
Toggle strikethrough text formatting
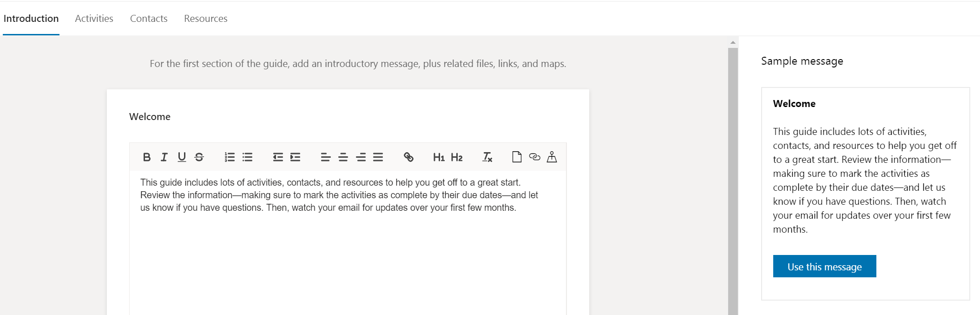[199, 157]
